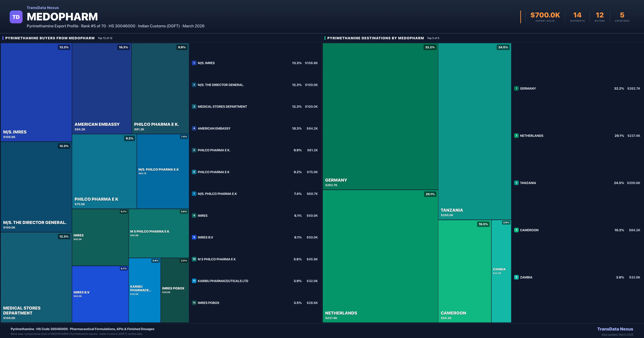Click rank 4 badge beside AMERICAN EMBASSY
This screenshot has width=644, height=338.
194,128
